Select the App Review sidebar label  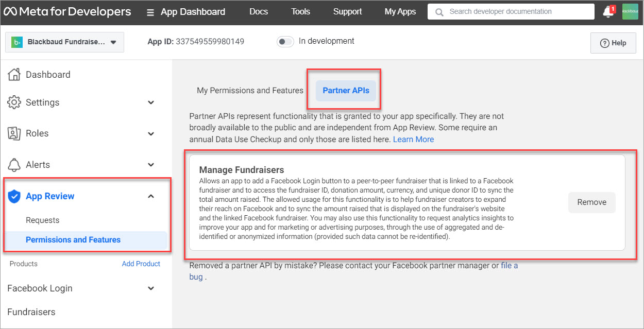50,196
